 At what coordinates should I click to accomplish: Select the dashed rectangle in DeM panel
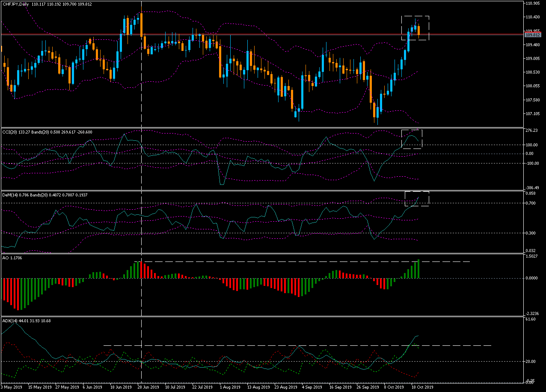(x=416, y=199)
